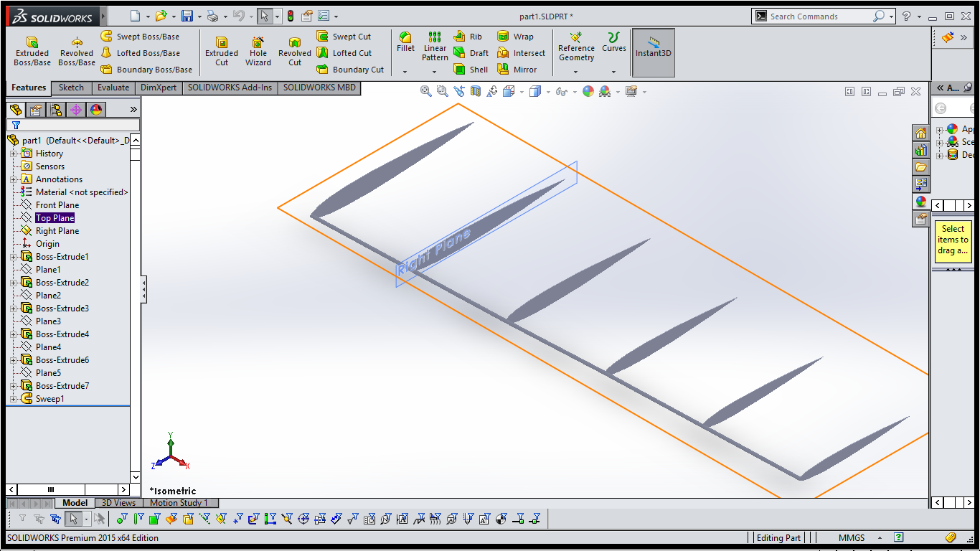Screen dimensions: 980x551
Task: Select Right Plane in feature tree
Action: pos(57,231)
